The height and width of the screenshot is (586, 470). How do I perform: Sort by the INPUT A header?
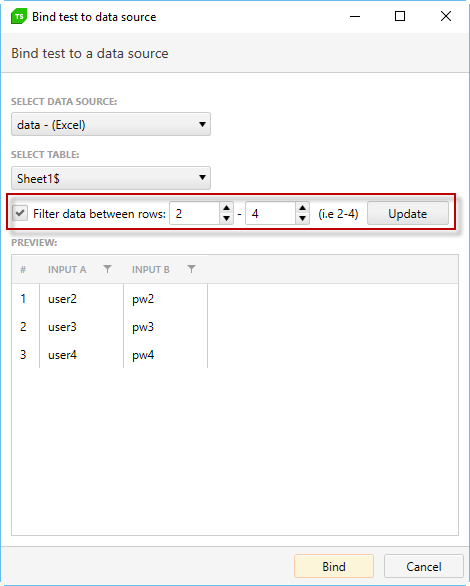click(67, 269)
